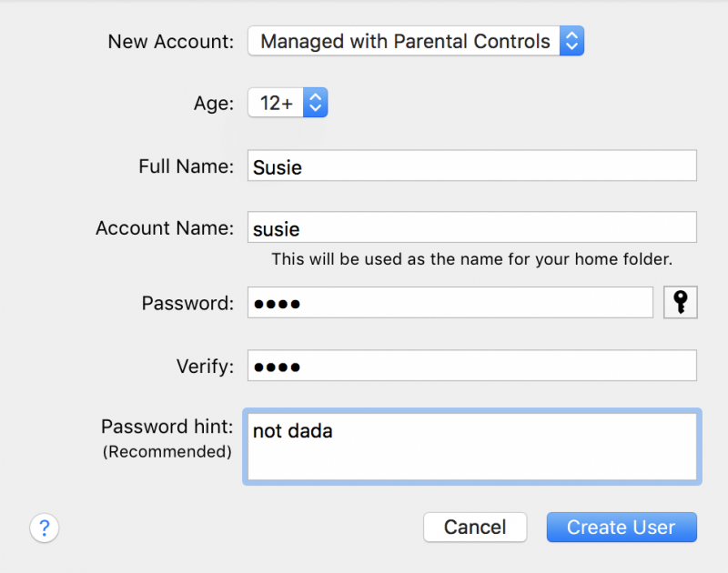Focus the Password hint text box
This screenshot has height=573, width=728.
click(472, 446)
